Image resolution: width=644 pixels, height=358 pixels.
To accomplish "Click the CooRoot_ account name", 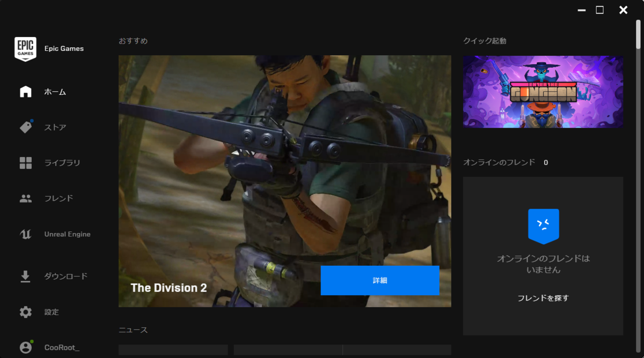I will point(62,348).
